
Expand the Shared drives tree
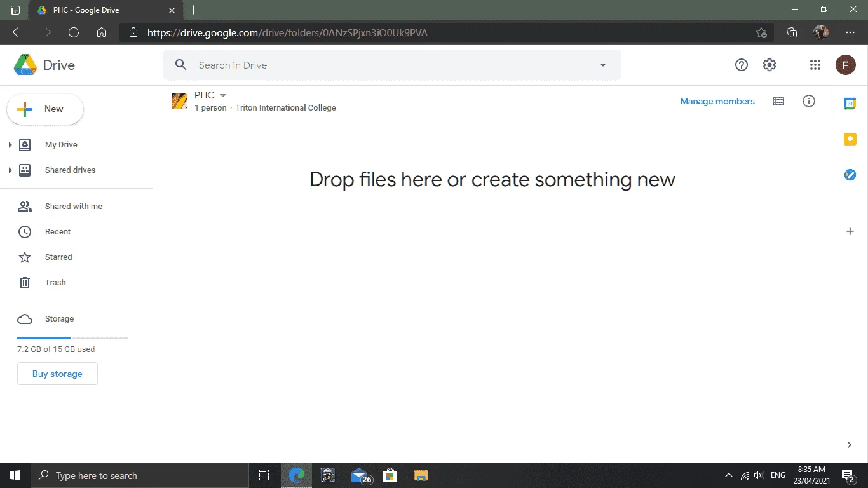pos(10,170)
